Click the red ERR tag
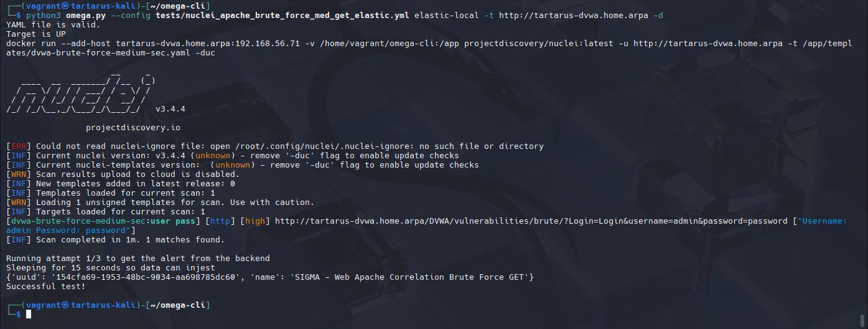 point(19,146)
